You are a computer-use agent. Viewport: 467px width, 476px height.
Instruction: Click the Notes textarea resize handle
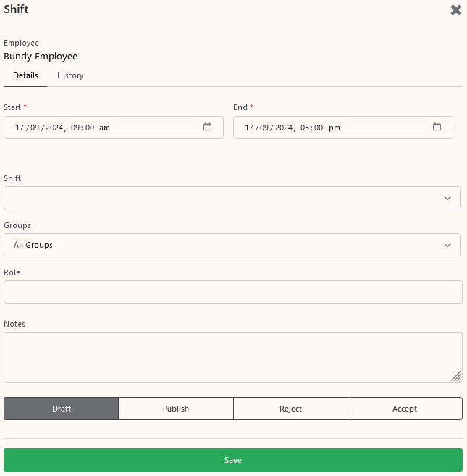(456, 376)
